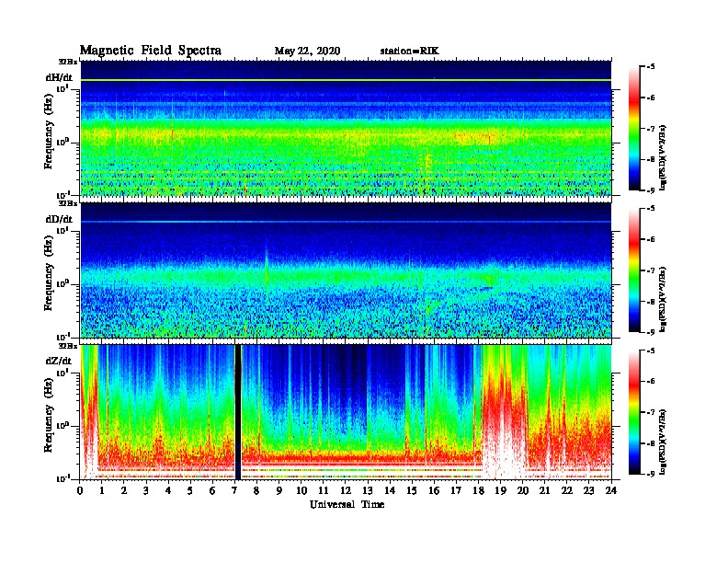Screen dimensions: 728x563
Task: Click hour 14 on the time axis
Action: coord(390,490)
